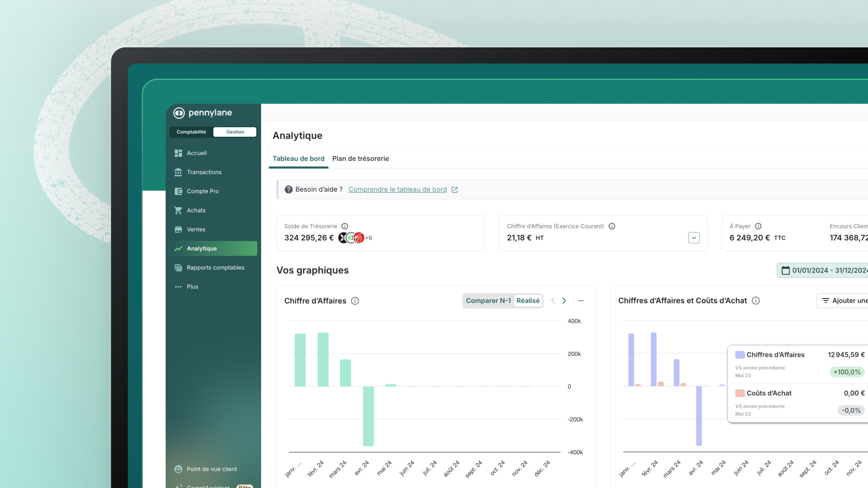The width and height of the screenshot is (868, 488).
Task: Click the negative avr. 24 green bar
Action: tap(368, 416)
